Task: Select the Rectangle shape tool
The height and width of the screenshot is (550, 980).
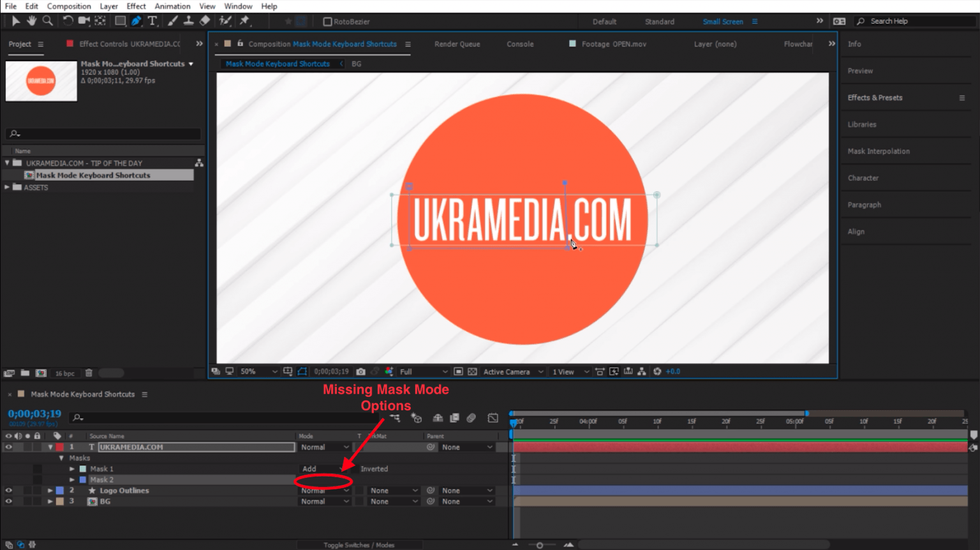Action: (120, 21)
